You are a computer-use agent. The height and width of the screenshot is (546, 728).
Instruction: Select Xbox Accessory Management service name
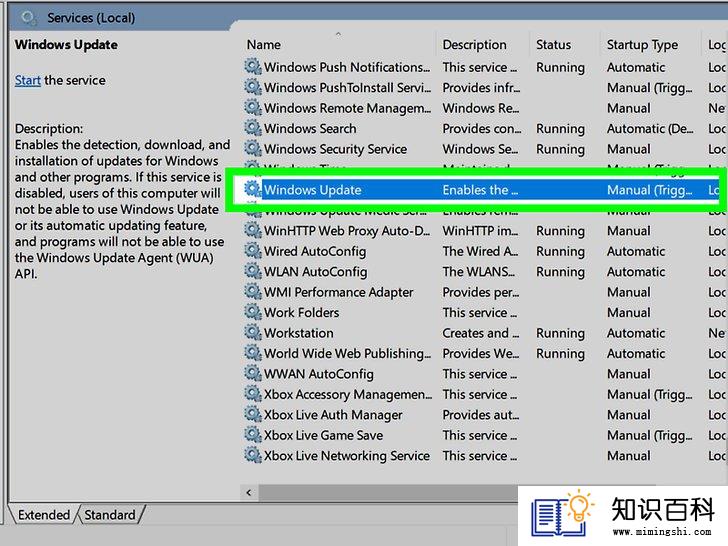pyautogui.click(x=348, y=394)
